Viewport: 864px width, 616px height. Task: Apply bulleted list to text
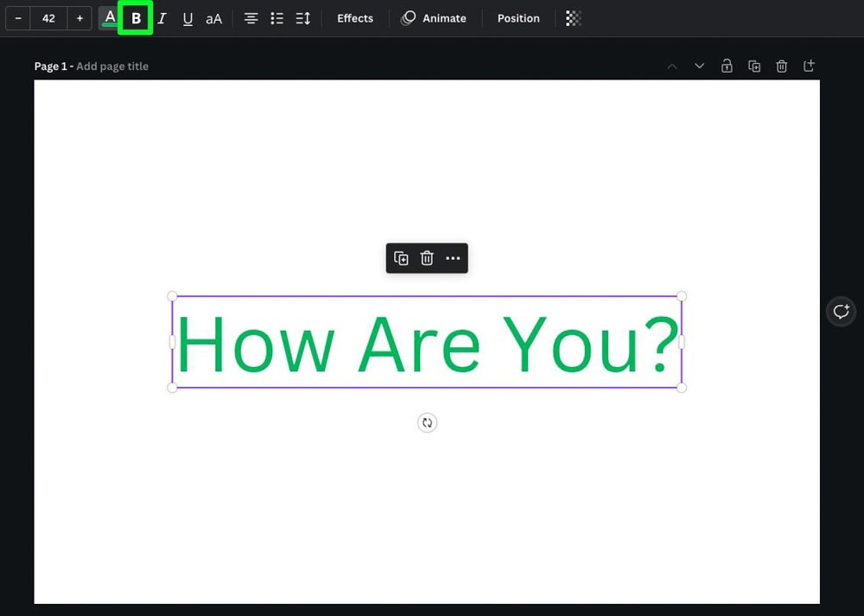coord(276,18)
